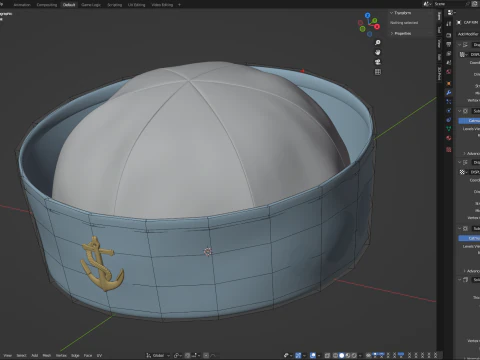Open the Output properties tab
Screen dimensions: 480x360
[449, 44]
